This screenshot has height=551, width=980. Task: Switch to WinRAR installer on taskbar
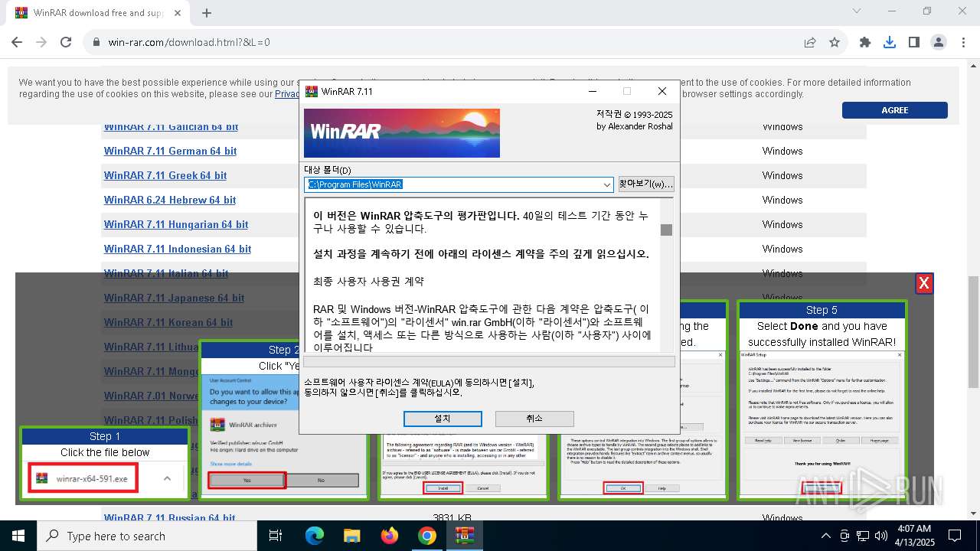tap(465, 536)
